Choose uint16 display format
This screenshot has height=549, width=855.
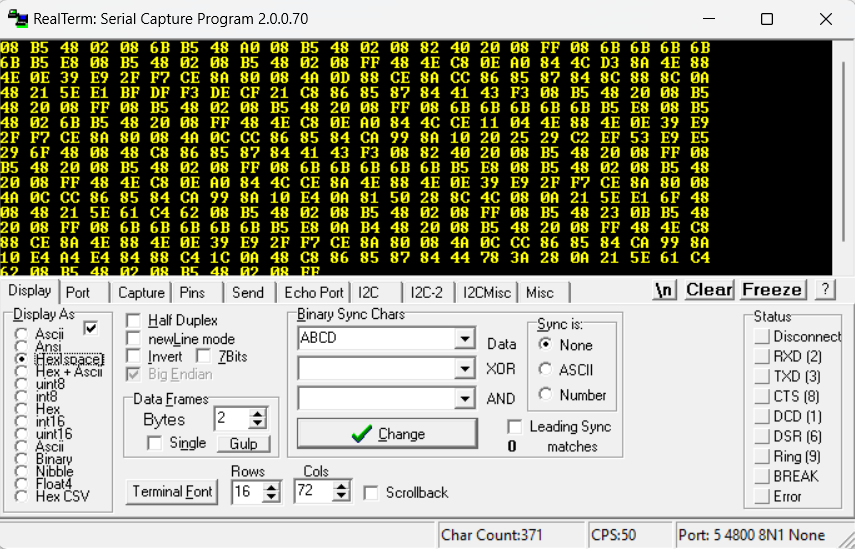tap(22, 434)
